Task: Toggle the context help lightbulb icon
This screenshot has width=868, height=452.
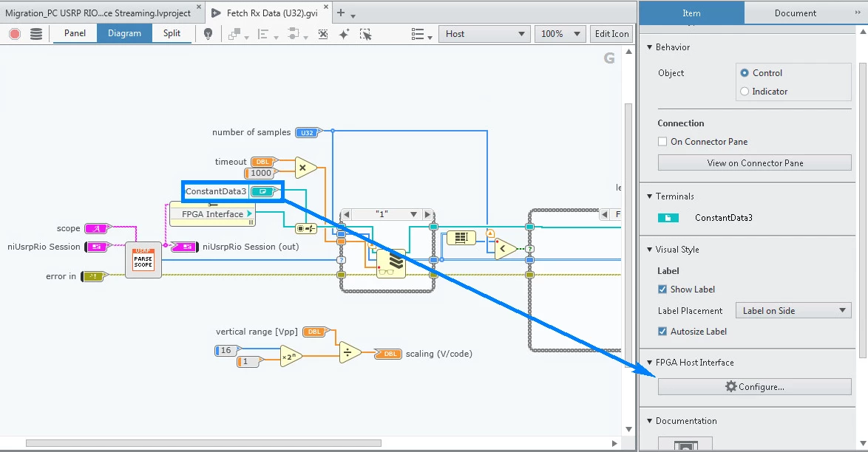Action: [x=209, y=34]
